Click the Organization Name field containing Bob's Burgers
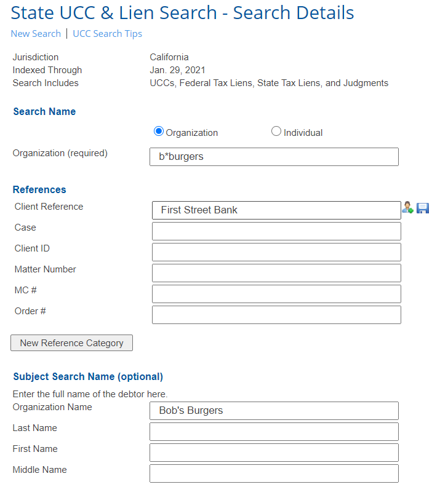Image resolution: width=448 pixels, height=495 pixels. (274, 411)
